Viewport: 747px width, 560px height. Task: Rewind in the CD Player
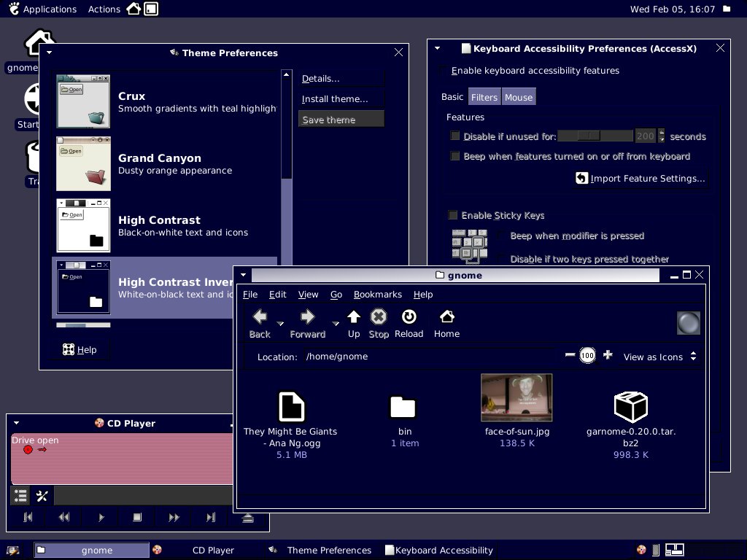tap(64, 517)
